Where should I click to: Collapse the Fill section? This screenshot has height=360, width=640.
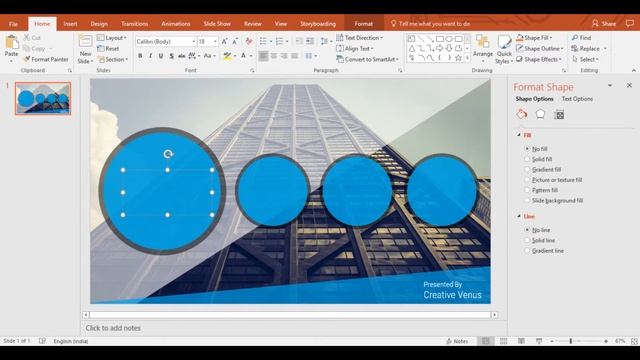tap(519, 135)
